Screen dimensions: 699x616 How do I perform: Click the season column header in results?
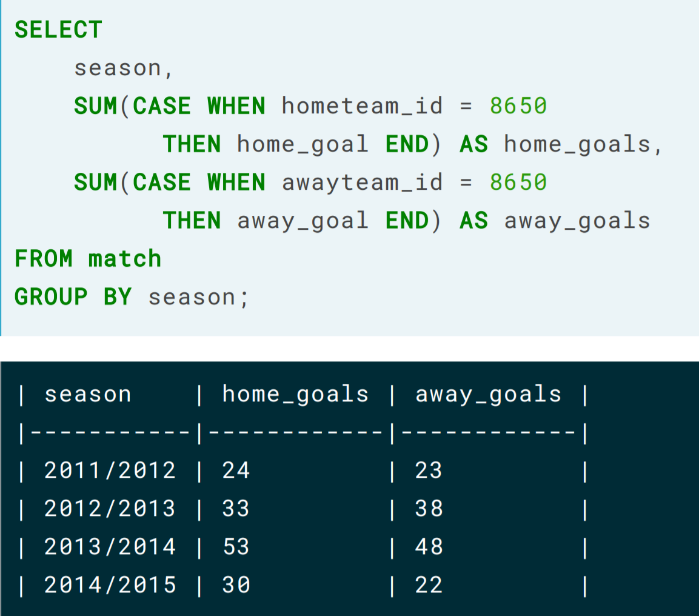88,395
